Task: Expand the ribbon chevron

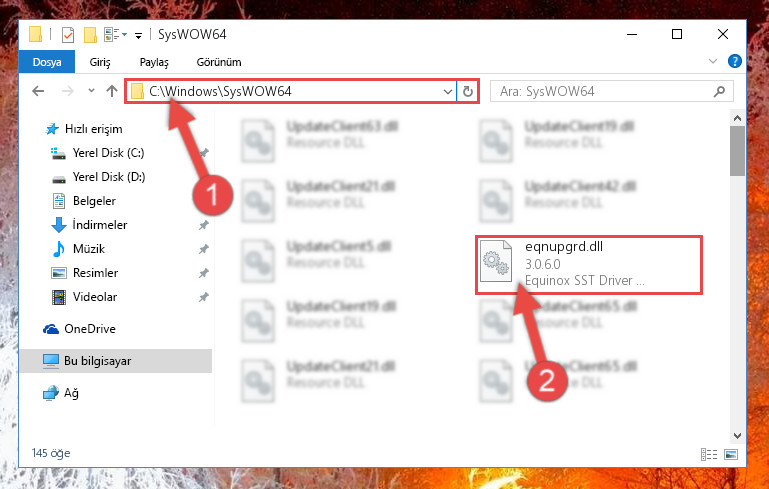Action: (713, 61)
